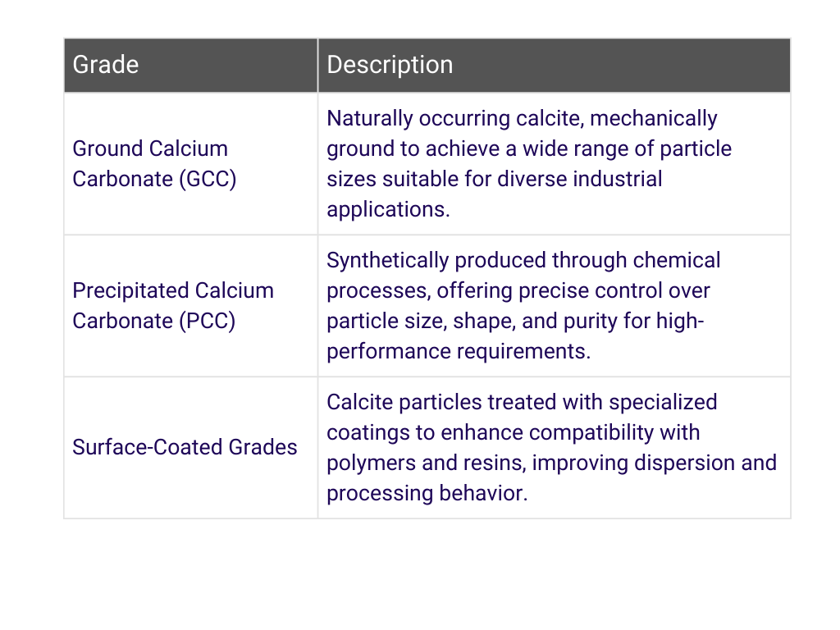Click the "Grade" column header
Screen dimensions: 840x630
tap(106, 65)
